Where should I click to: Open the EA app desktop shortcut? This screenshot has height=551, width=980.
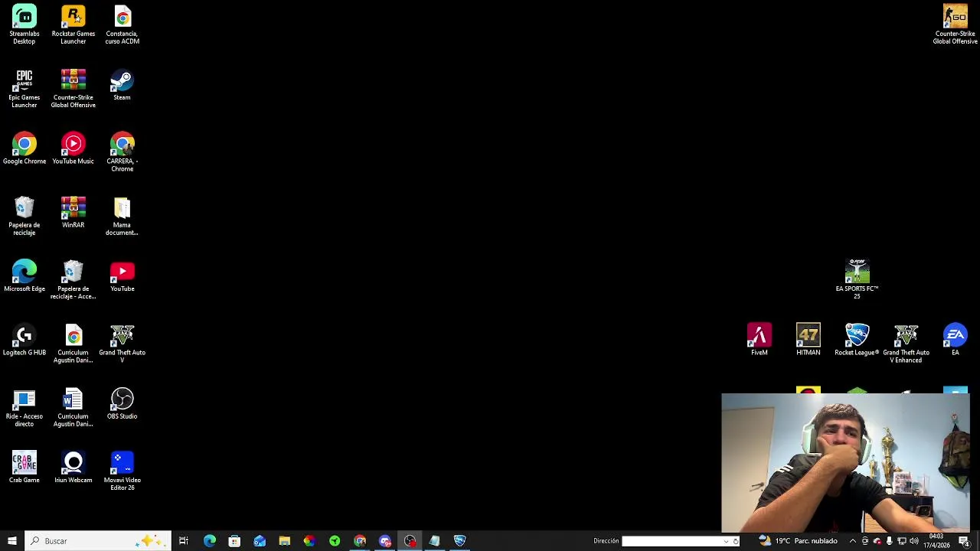[955, 340]
